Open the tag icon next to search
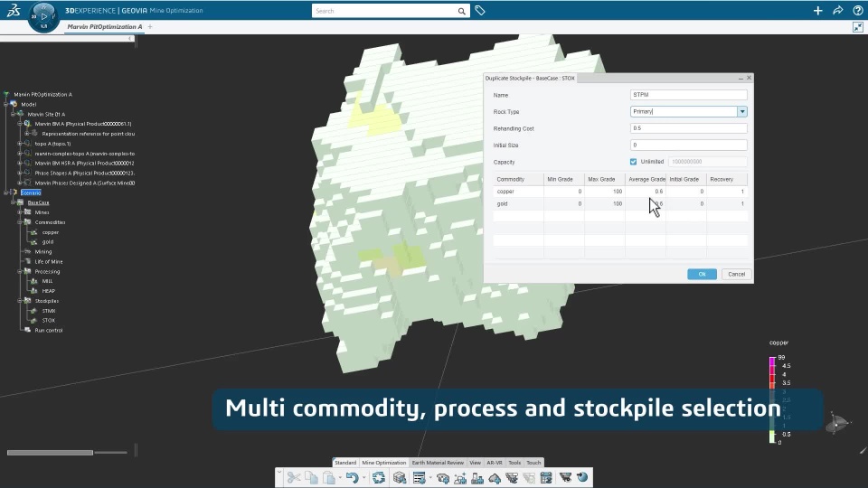 [x=480, y=11]
